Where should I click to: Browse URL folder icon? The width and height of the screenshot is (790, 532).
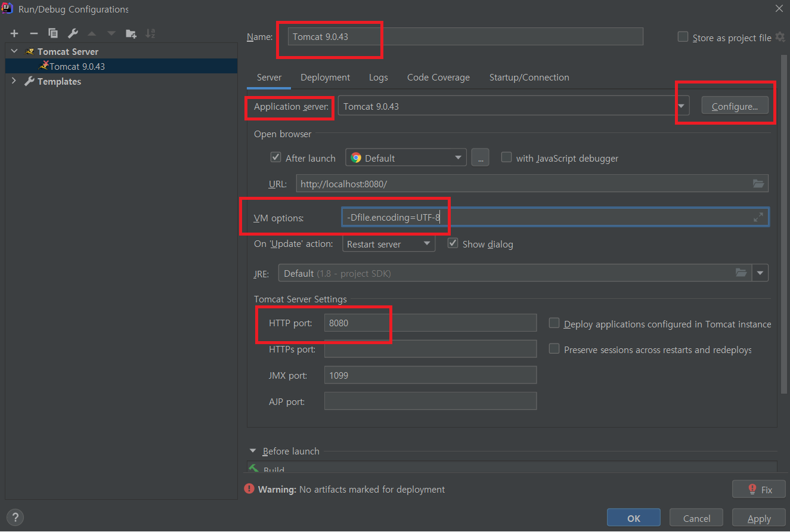pyautogui.click(x=758, y=184)
